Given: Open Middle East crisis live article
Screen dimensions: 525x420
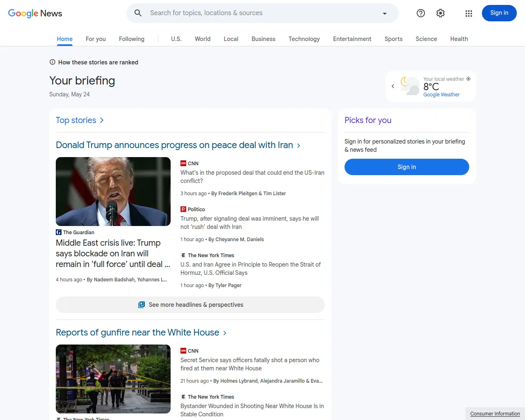Looking at the screenshot, I should tap(113, 253).
